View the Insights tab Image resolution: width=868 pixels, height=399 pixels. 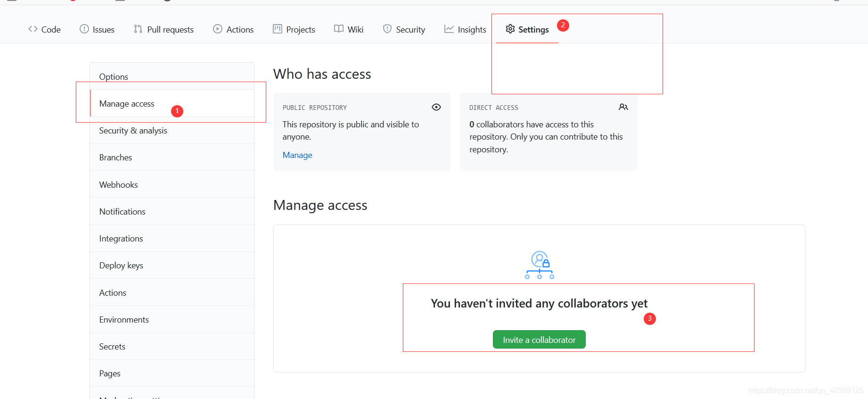click(x=465, y=30)
